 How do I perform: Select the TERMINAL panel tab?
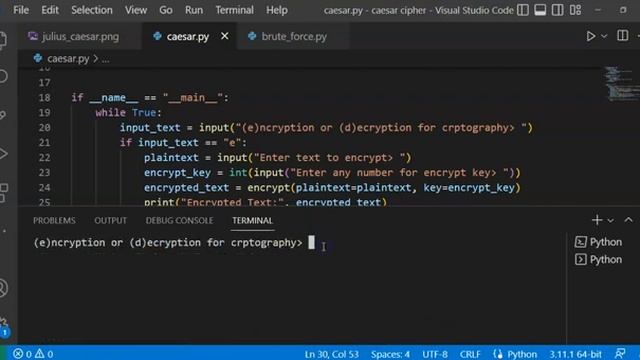[252, 220]
